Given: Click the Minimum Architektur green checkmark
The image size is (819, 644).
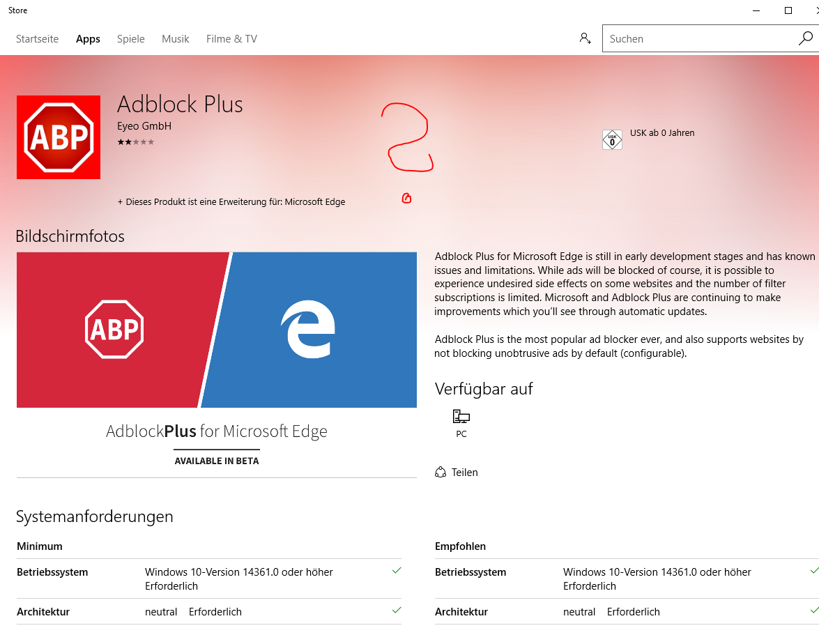Looking at the screenshot, I should [397, 610].
